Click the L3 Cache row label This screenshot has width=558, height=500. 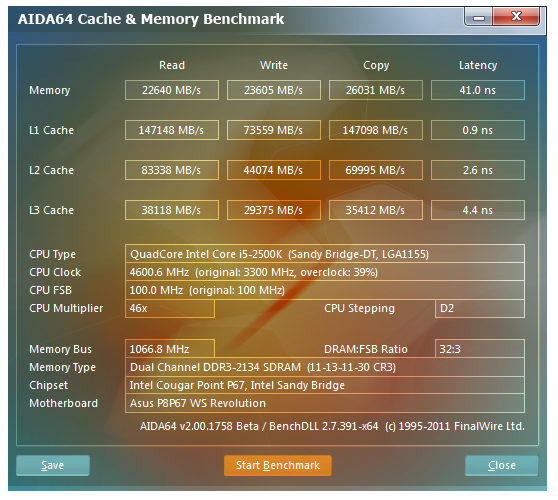(51, 210)
